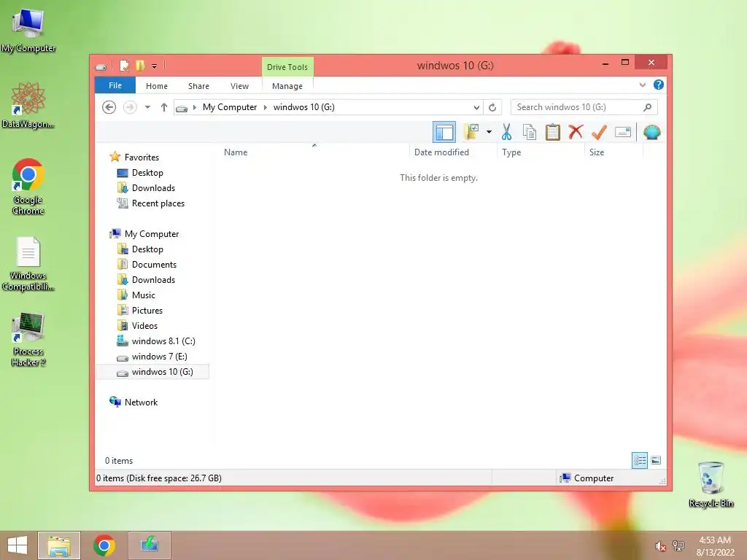The image size is (747, 560).
Task: Open the folder options dropdown arrow
Action: 489,132
